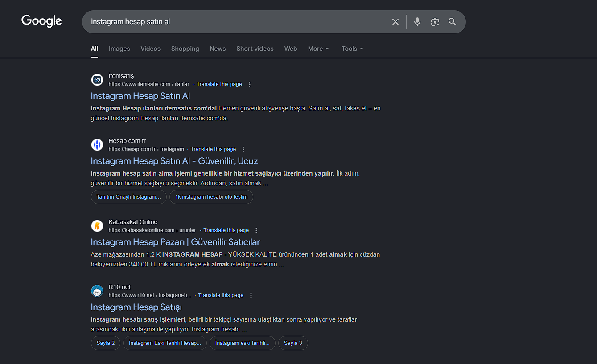Switch to the Videos tab
597x364 pixels.
click(151, 49)
